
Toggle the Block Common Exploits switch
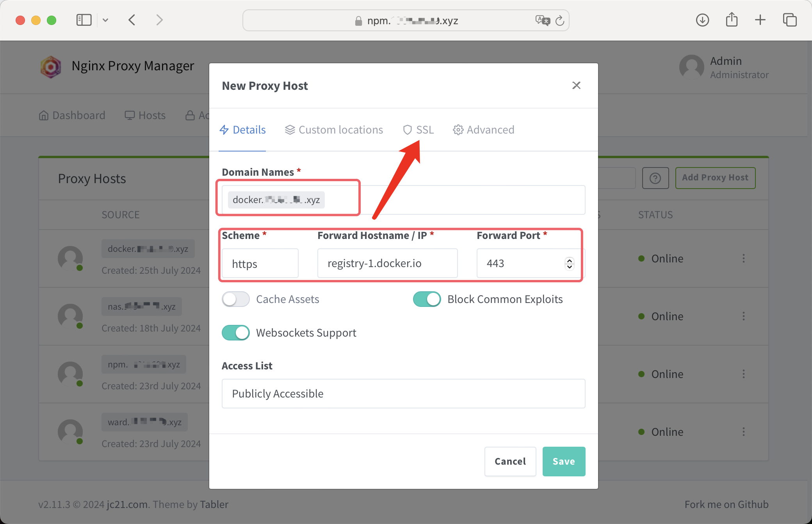pyautogui.click(x=427, y=299)
